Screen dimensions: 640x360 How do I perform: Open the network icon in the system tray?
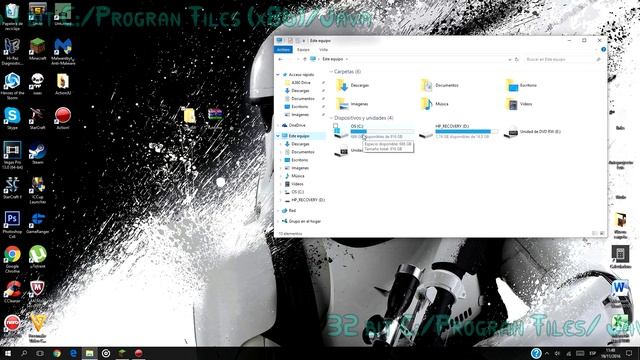coord(568,353)
